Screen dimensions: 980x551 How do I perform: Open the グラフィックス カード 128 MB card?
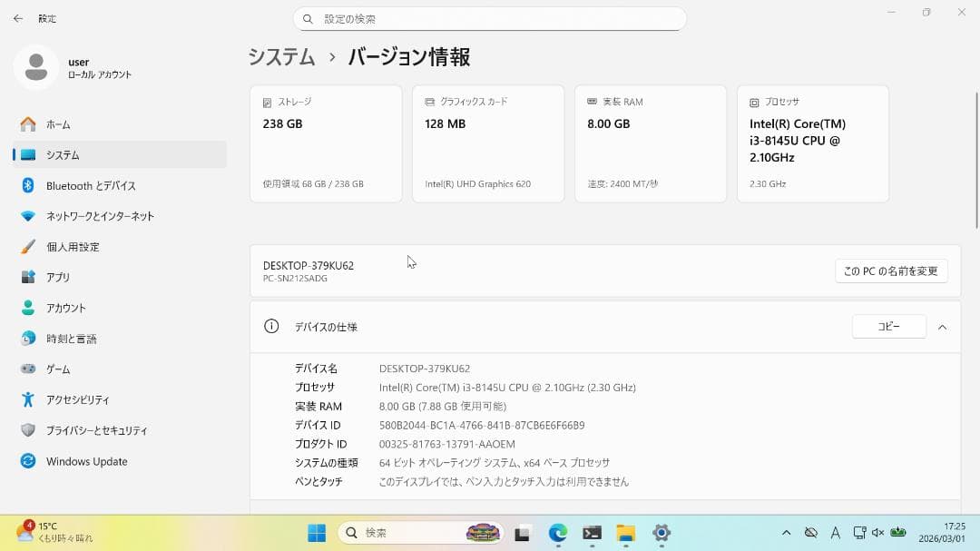coord(488,143)
